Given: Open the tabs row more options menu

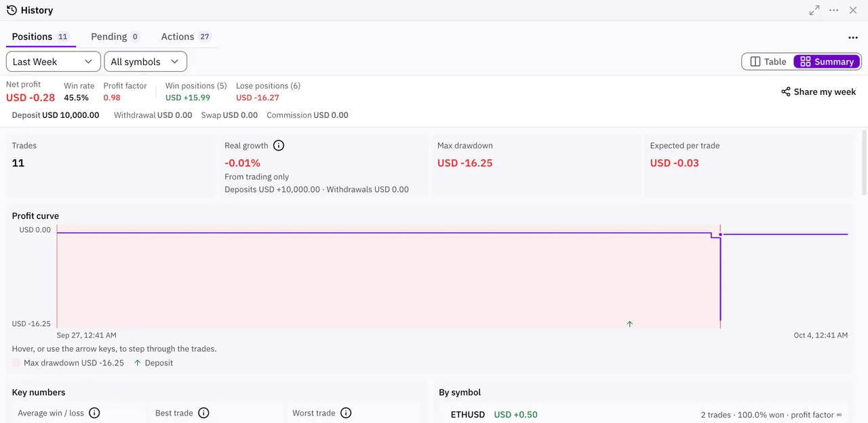Looking at the screenshot, I should (853, 38).
